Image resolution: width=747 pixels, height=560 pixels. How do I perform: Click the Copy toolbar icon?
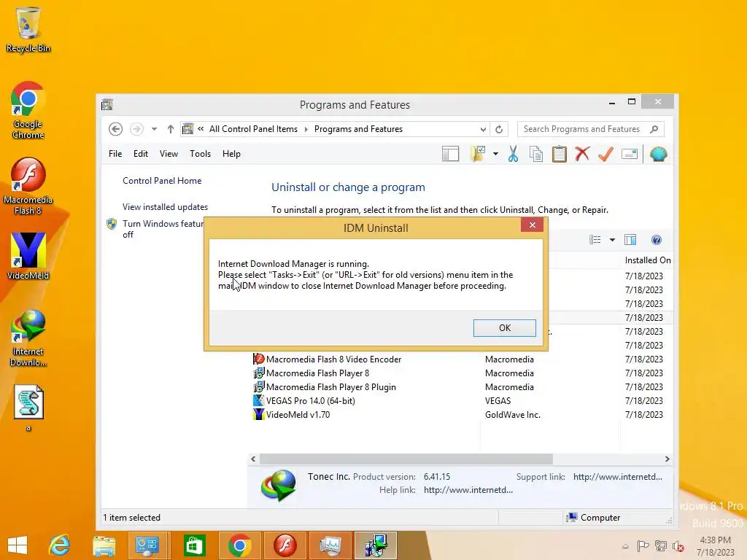tap(536, 154)
